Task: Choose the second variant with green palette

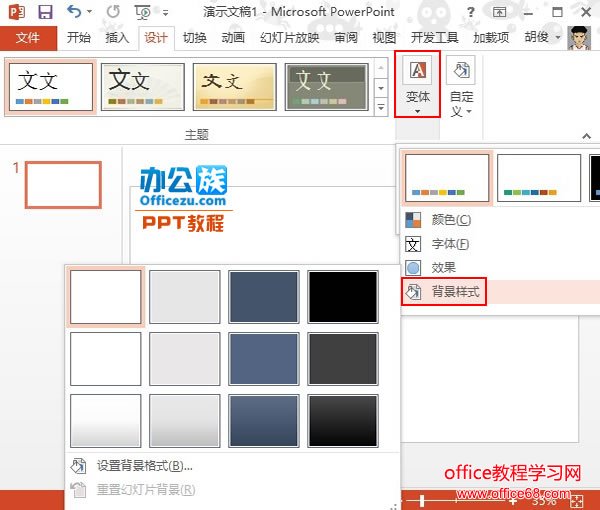Action: click(539, 178)
